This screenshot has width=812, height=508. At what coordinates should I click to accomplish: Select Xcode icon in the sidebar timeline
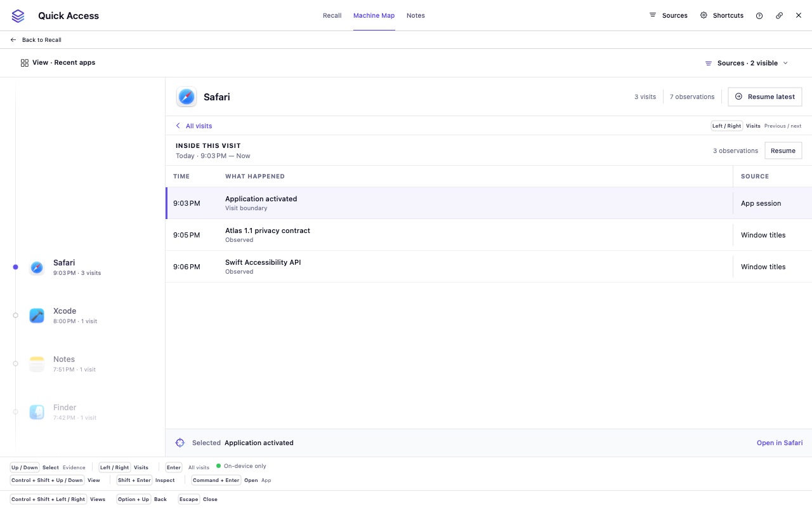(x=37, y=316)
